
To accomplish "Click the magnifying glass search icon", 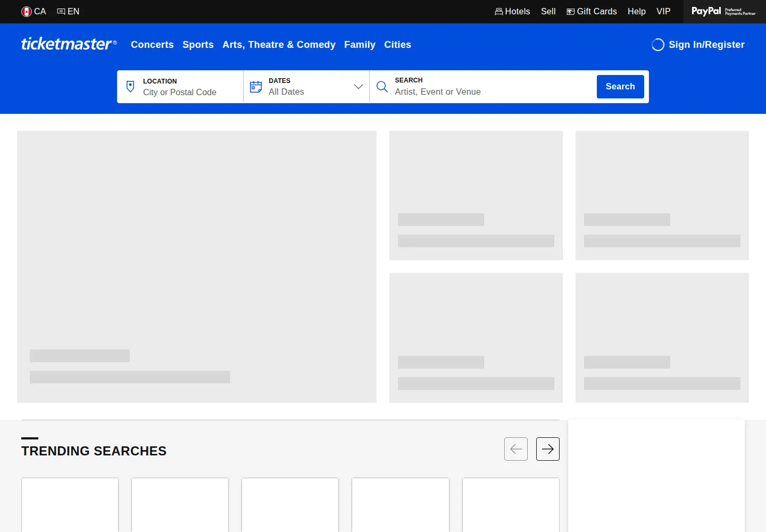I will 382,86.
